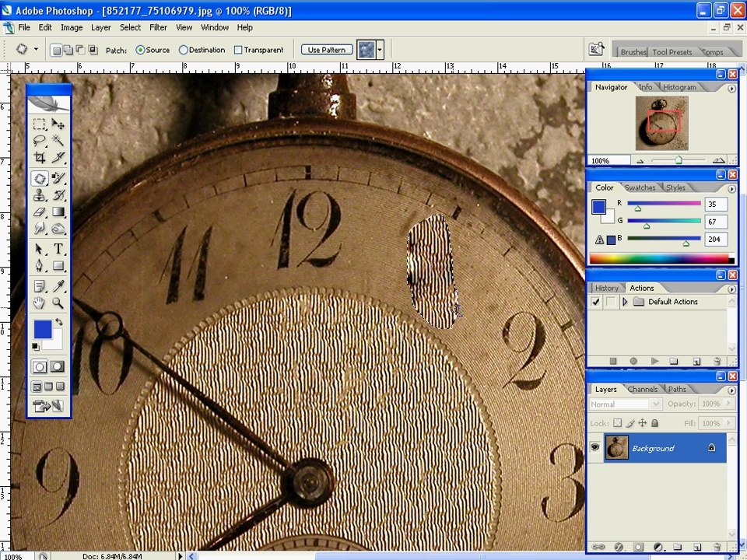Toggle dialog box for Default Actions
This screenshot has width=747, height=560.
point(610,302)
